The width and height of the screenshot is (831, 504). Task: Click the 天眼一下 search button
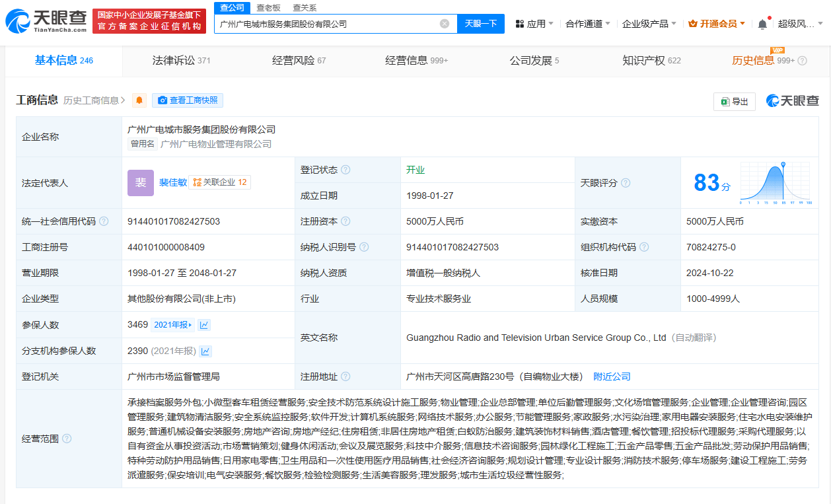481,24
